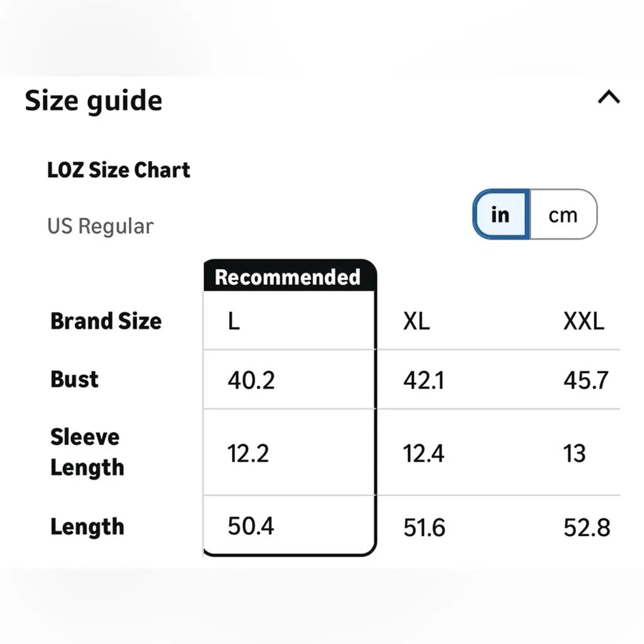Select the Recommended column header
This screenshot has width=644, height=644.
288,277
